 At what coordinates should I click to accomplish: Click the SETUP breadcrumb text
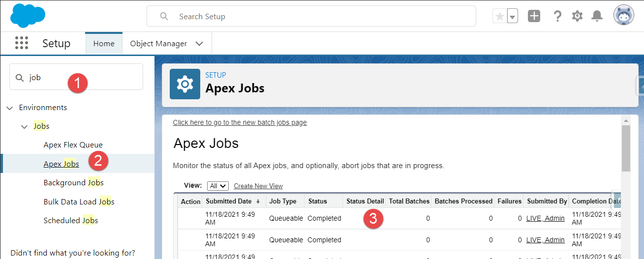[215, 75]
